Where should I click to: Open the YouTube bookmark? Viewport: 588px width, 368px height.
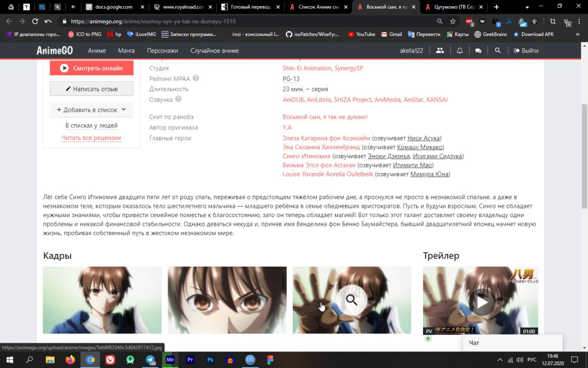tap(362, 34)
